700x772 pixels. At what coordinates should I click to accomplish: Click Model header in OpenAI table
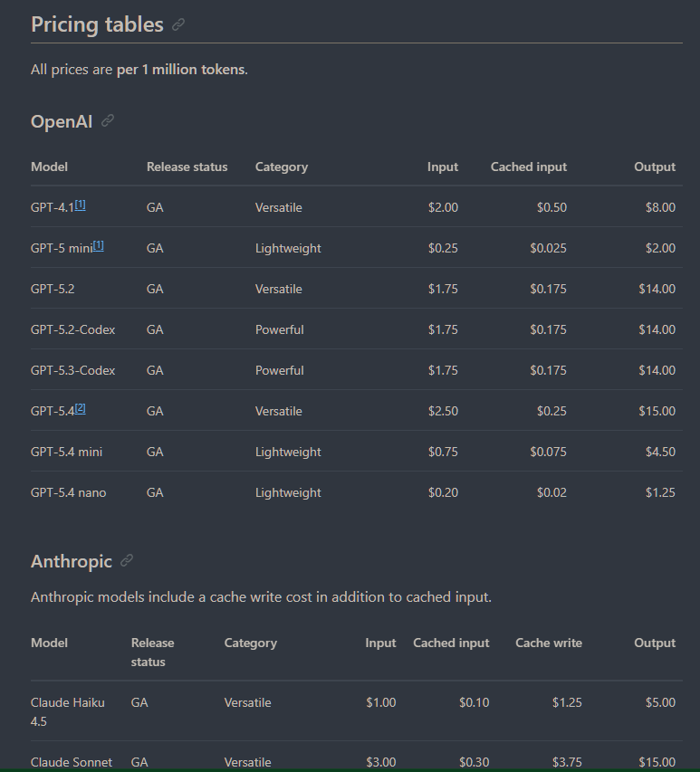(x=49, y=167)
